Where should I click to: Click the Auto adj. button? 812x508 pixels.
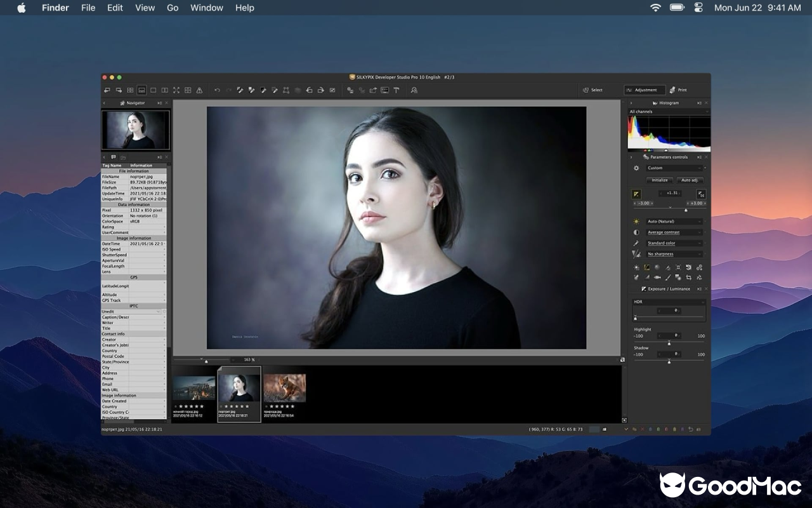pyautogui.click(x=690, y=180)
